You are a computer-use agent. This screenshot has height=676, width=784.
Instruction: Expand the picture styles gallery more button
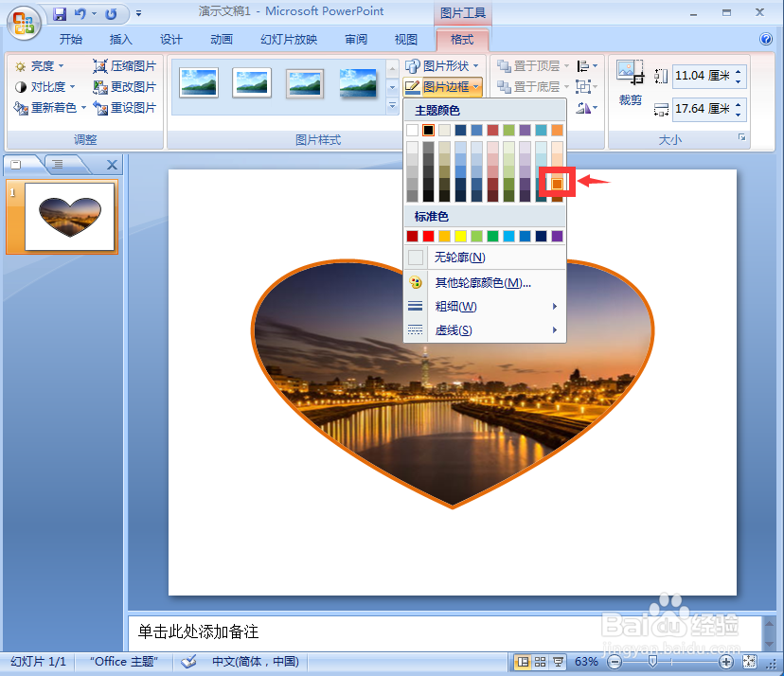tap(392, 105)
